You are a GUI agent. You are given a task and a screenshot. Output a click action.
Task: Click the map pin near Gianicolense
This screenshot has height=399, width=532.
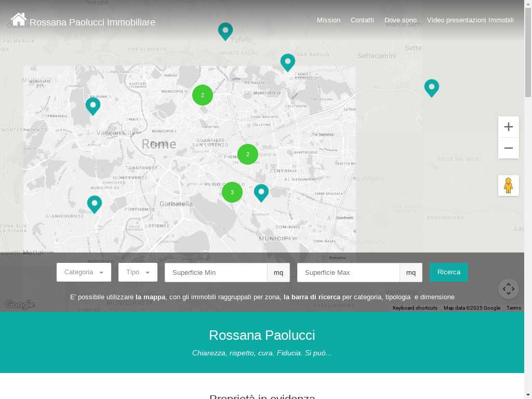click(95, 205)
